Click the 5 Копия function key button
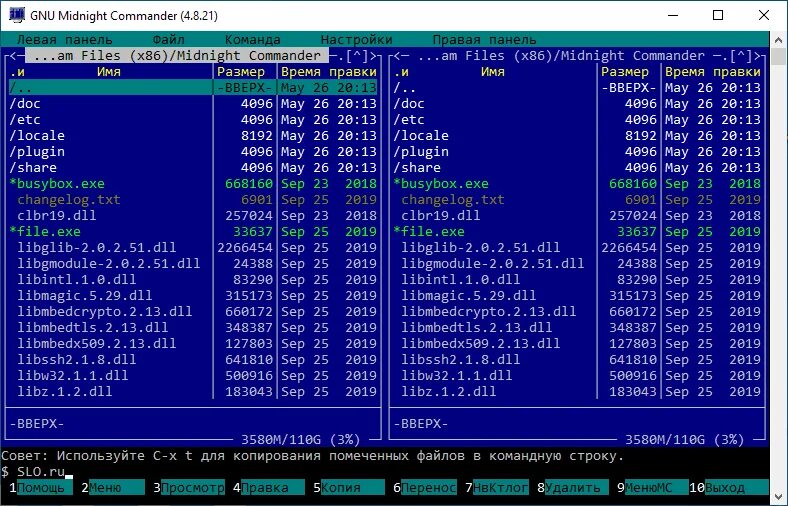 tap(349, 487)
